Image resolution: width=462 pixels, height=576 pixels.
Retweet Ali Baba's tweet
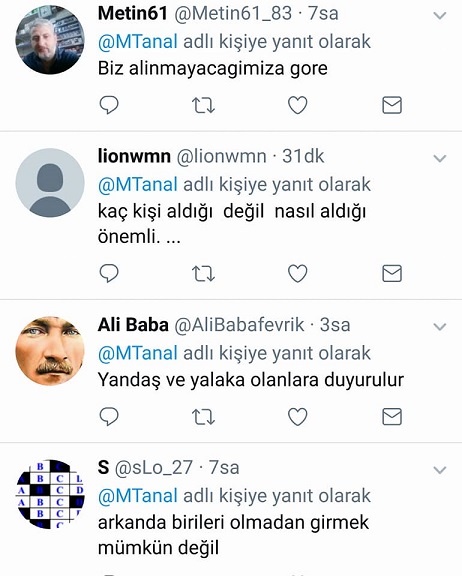[x=203, y=417]
